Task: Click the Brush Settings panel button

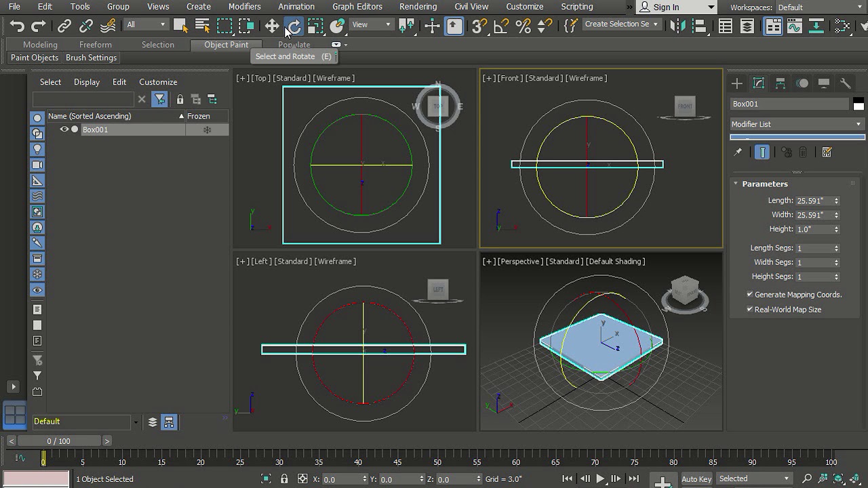Action: click(91, 58)
